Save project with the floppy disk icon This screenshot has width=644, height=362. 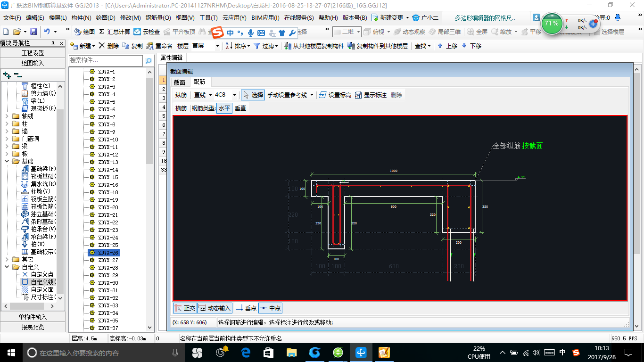[33, 32]
